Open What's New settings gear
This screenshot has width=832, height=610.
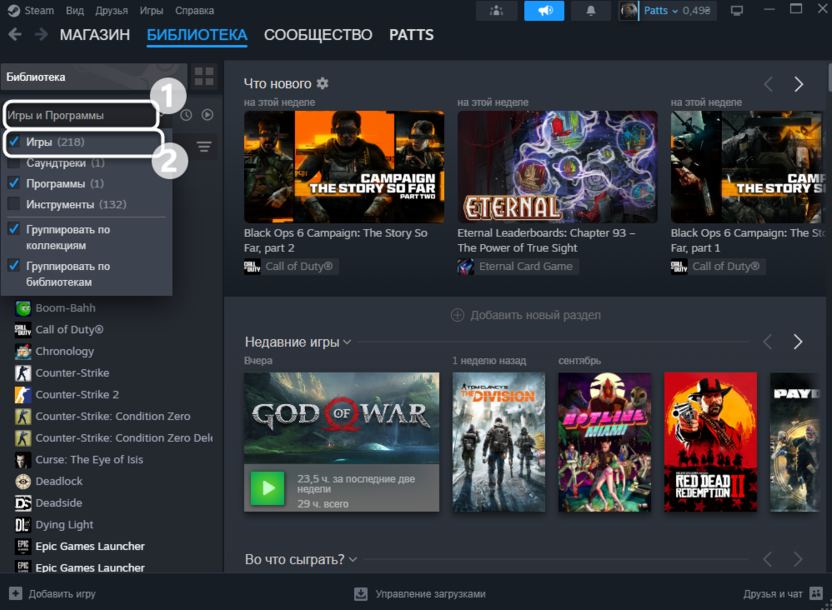tap(323, 83)
